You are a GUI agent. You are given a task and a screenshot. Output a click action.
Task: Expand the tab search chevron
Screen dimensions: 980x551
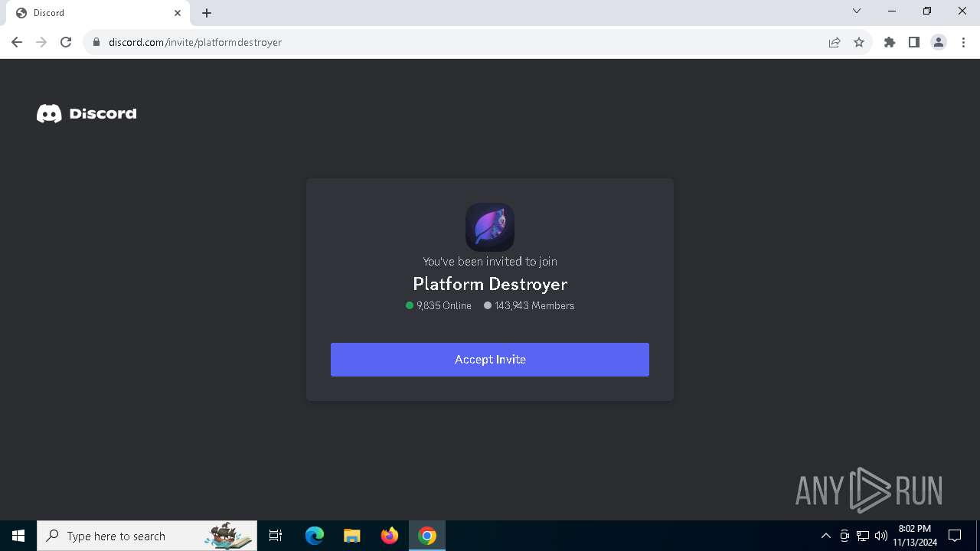coord(857,11)
